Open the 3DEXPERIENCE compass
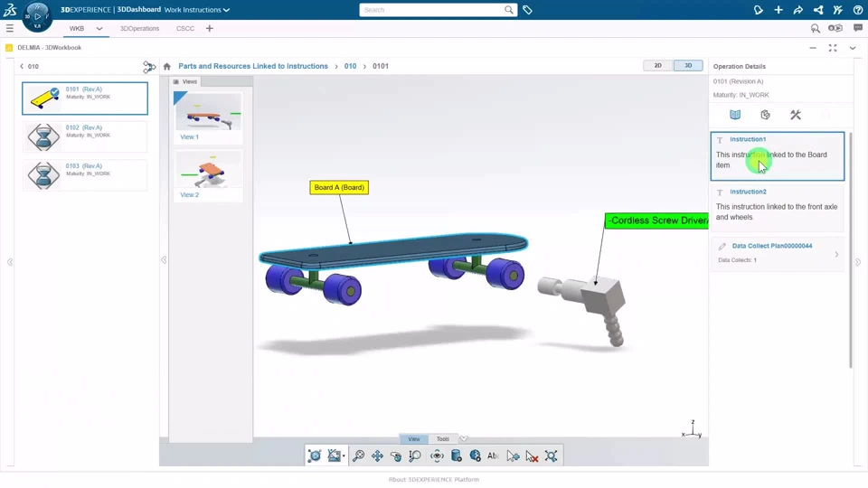The height and width of the screenshot is (488, 868). (37, 16)
